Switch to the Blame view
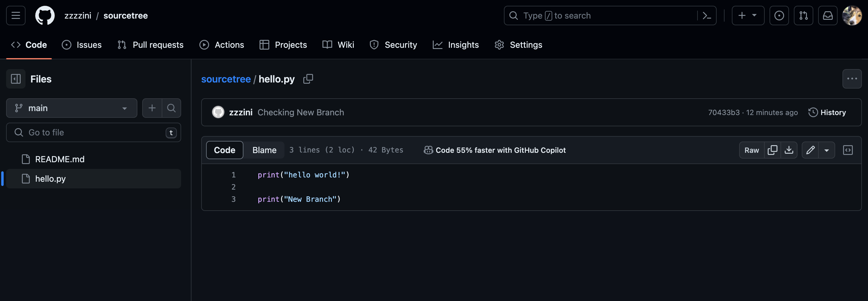Image resolution: width=868 pixels, height=301 pixels. (x=264, y=150)
